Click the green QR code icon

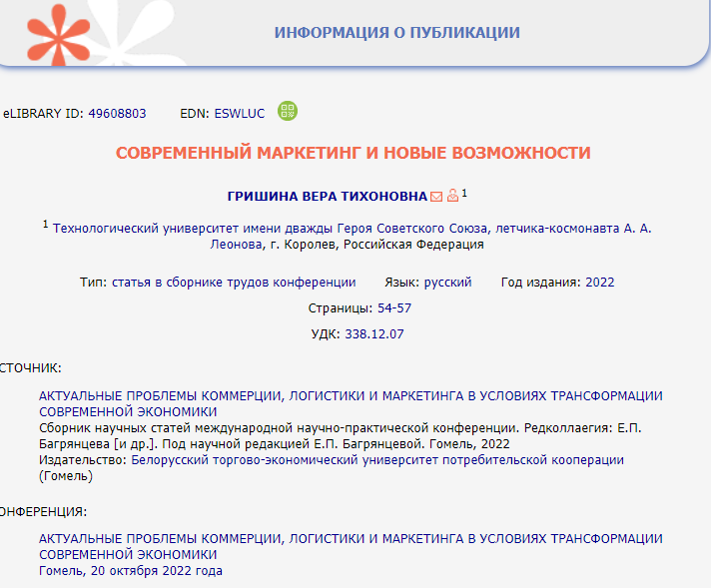(288, 111)
